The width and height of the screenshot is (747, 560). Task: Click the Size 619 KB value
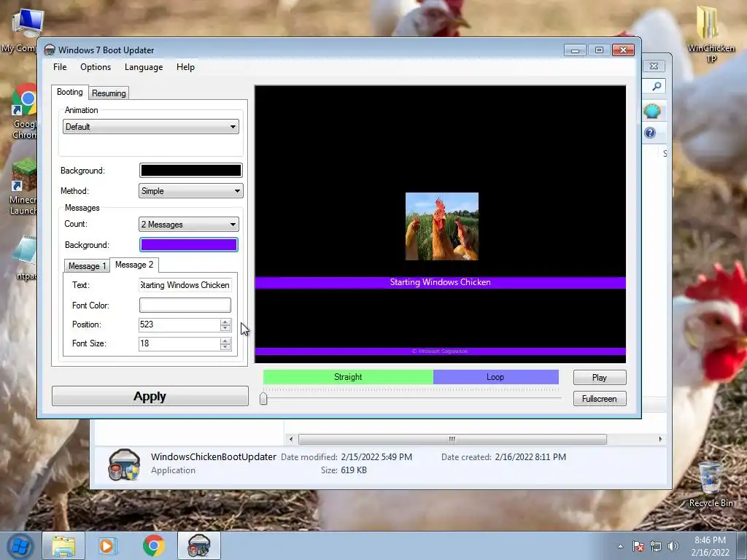(354, 470)
